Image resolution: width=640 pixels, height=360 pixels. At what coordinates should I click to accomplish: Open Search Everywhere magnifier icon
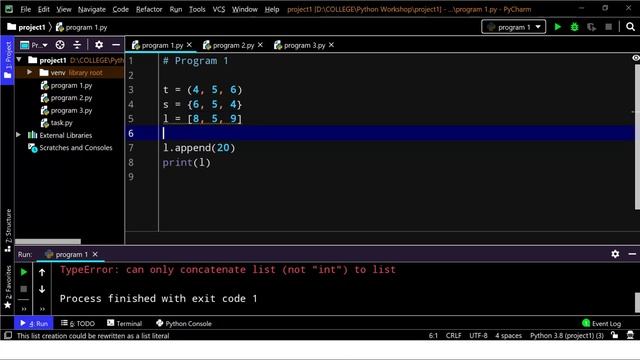630,27
